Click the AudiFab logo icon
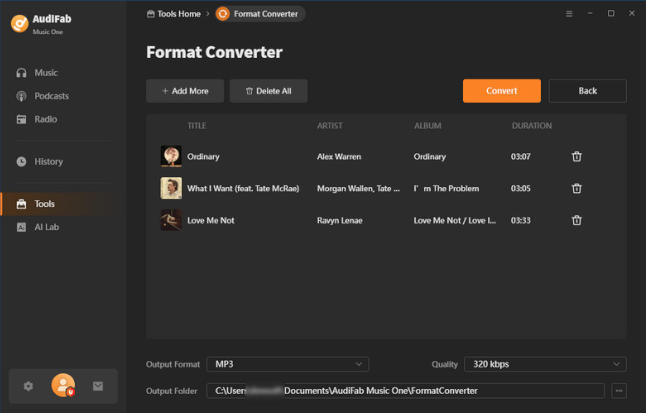The image size is (646, 413). point(19,23)
